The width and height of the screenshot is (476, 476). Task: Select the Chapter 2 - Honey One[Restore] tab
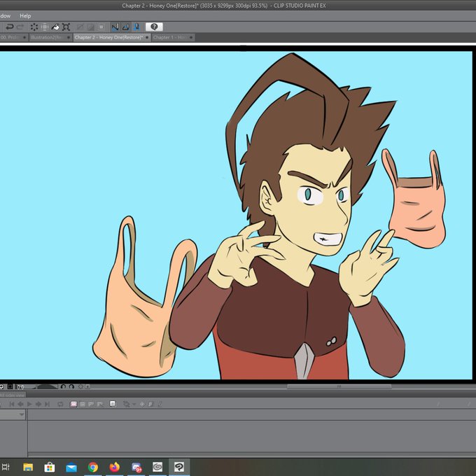[x=112, y=37]
